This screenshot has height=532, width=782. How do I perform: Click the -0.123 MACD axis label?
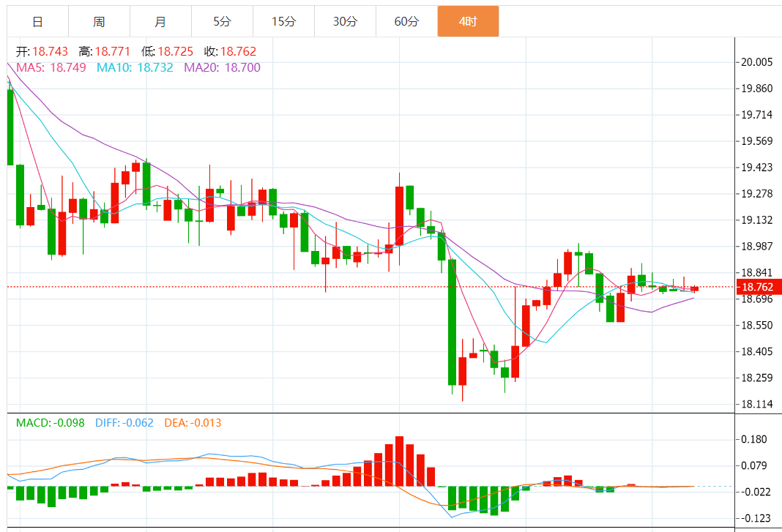point(755,518)
